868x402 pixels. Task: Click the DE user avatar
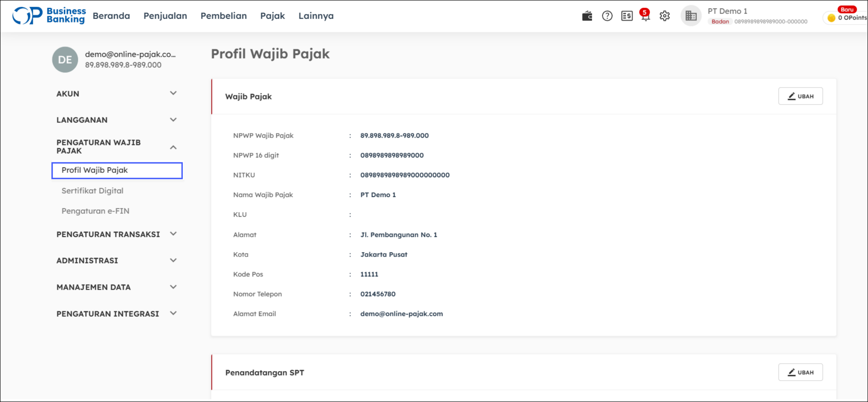coord(65,60)
